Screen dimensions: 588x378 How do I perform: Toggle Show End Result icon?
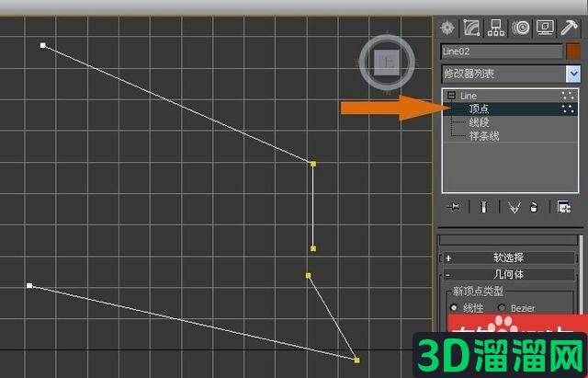(484, 207)
